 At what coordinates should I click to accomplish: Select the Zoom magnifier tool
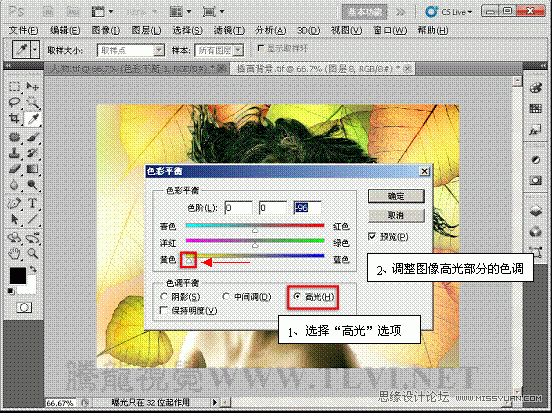tap(33, 253)
